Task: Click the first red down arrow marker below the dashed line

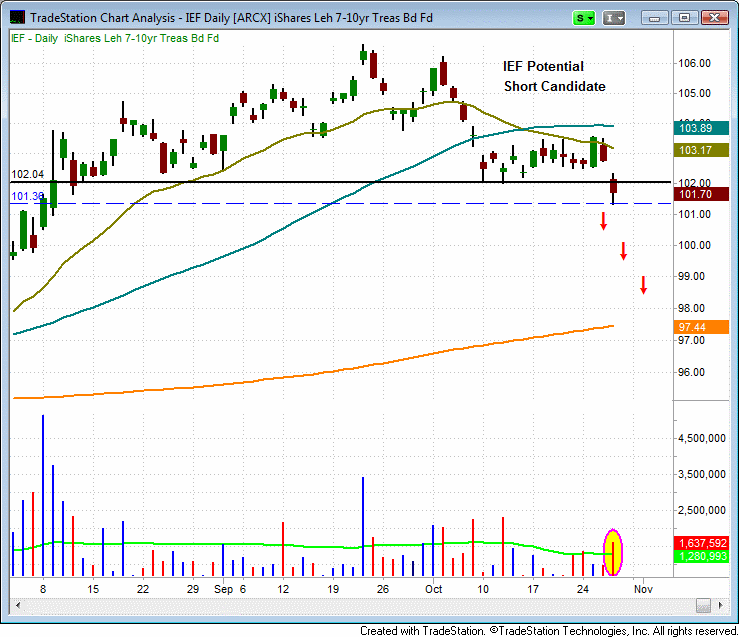Action: 603,221
